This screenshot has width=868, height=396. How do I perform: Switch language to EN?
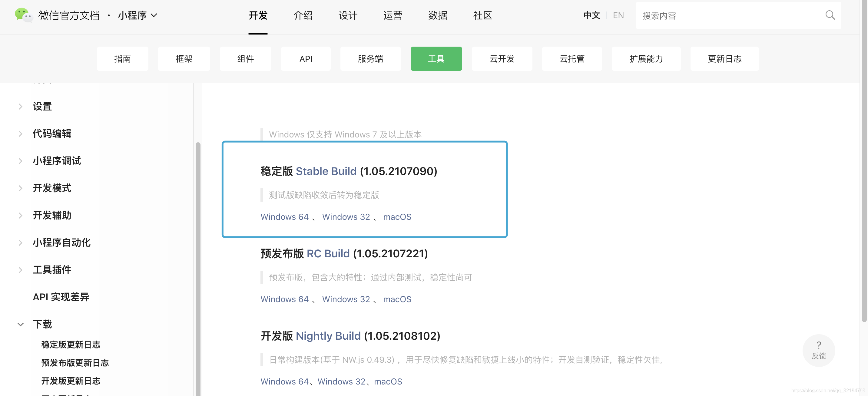tap(618, 15)
